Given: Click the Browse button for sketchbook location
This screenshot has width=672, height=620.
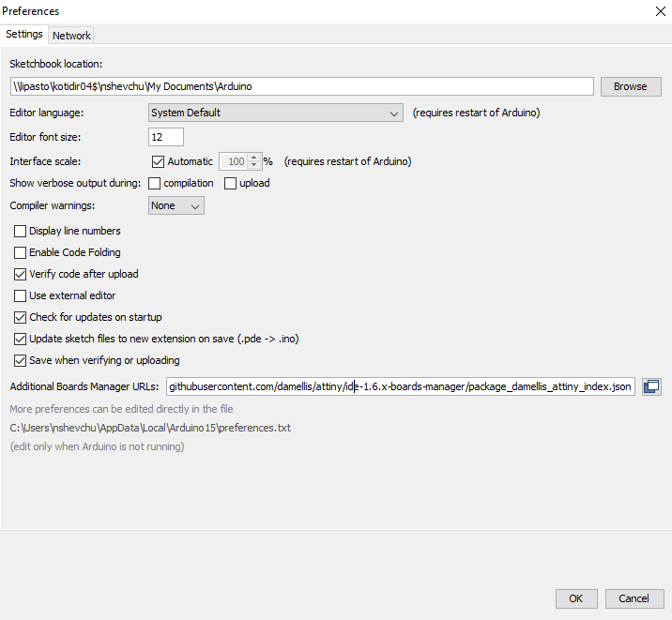Looking at the screenshot, I should (x=631, y=86).
